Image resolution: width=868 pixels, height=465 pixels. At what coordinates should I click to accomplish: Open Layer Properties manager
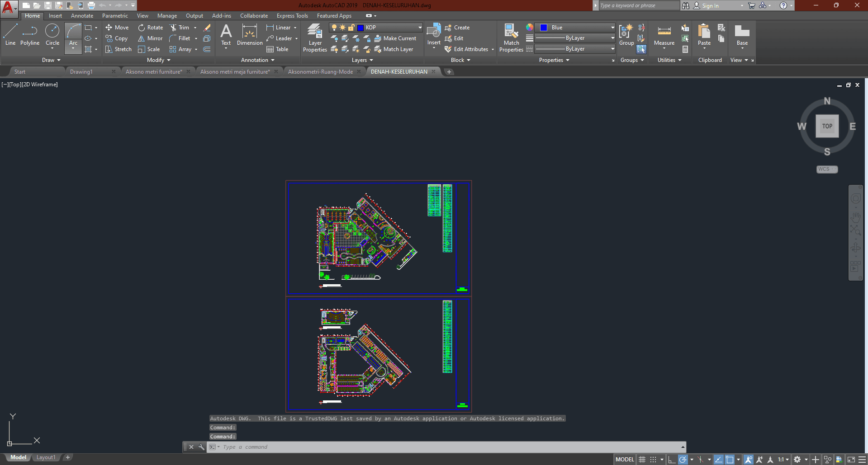click(x=315, y=38)
